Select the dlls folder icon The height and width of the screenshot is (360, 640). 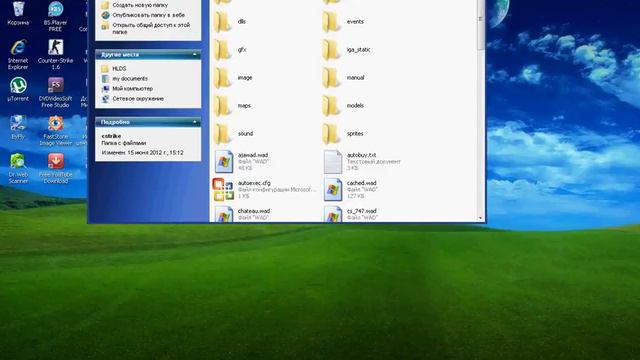click(223, 22)
